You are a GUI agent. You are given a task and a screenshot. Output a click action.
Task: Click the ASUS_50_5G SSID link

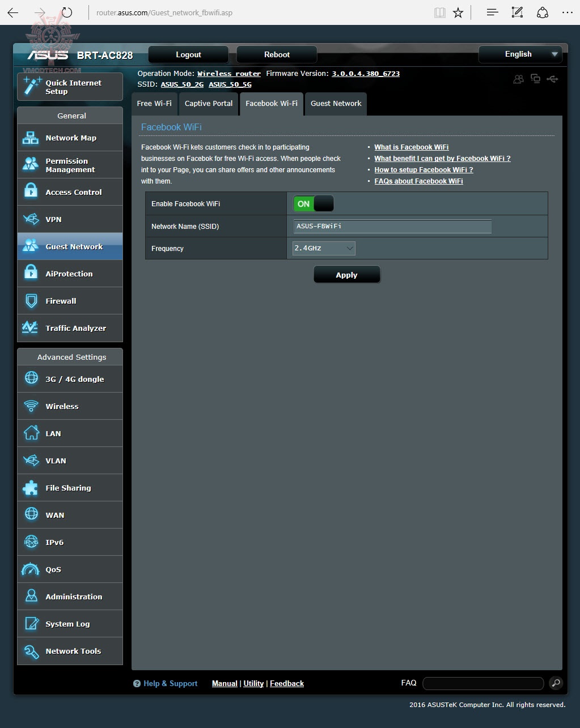[x=230, y=84]
